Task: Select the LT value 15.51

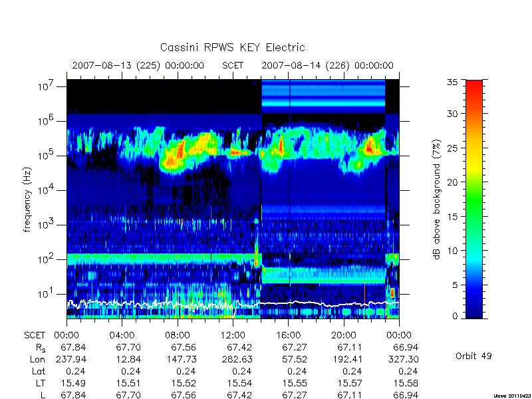Action: coord(128,383)
